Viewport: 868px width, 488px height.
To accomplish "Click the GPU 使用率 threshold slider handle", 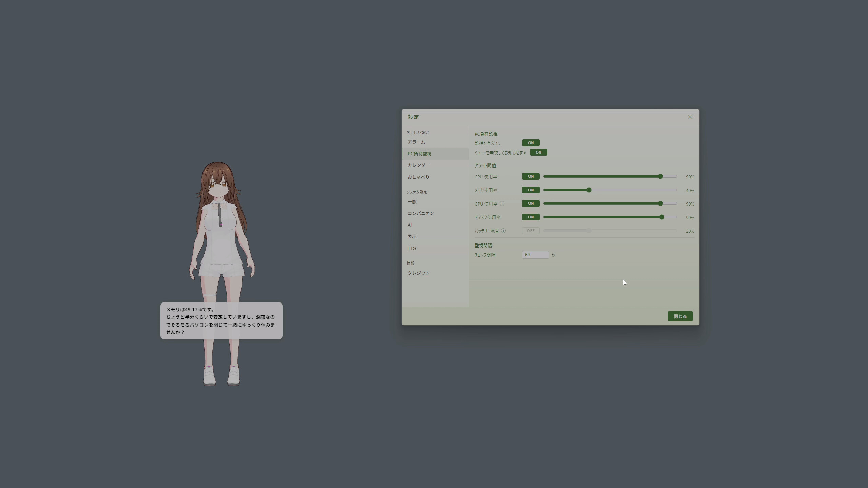I will click(x=660, y=203).
